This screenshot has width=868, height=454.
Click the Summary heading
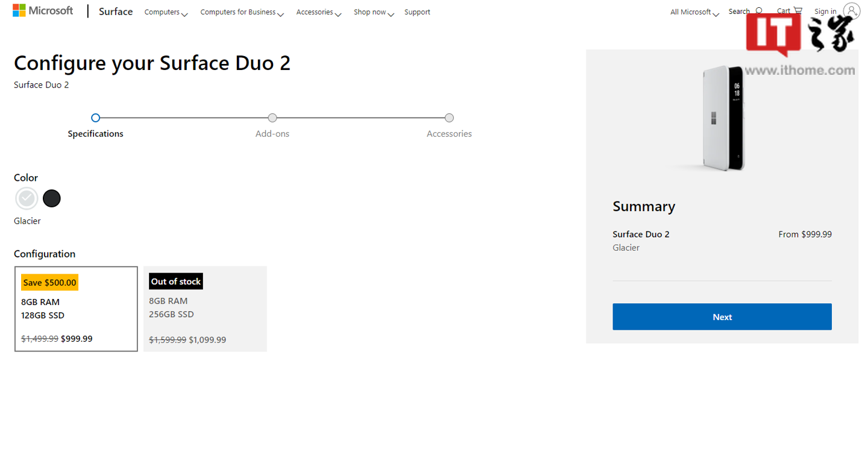coord(644,206)
